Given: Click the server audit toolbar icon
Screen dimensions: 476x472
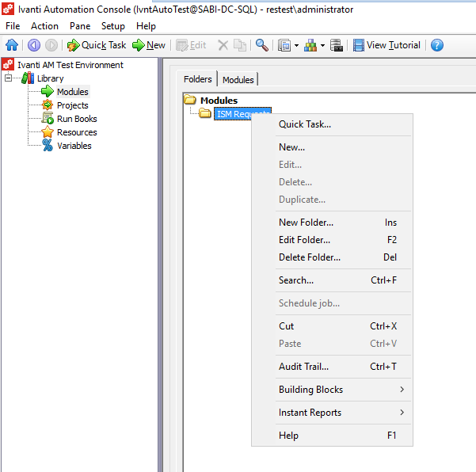Looking at the screenshot, I should 337,45.
